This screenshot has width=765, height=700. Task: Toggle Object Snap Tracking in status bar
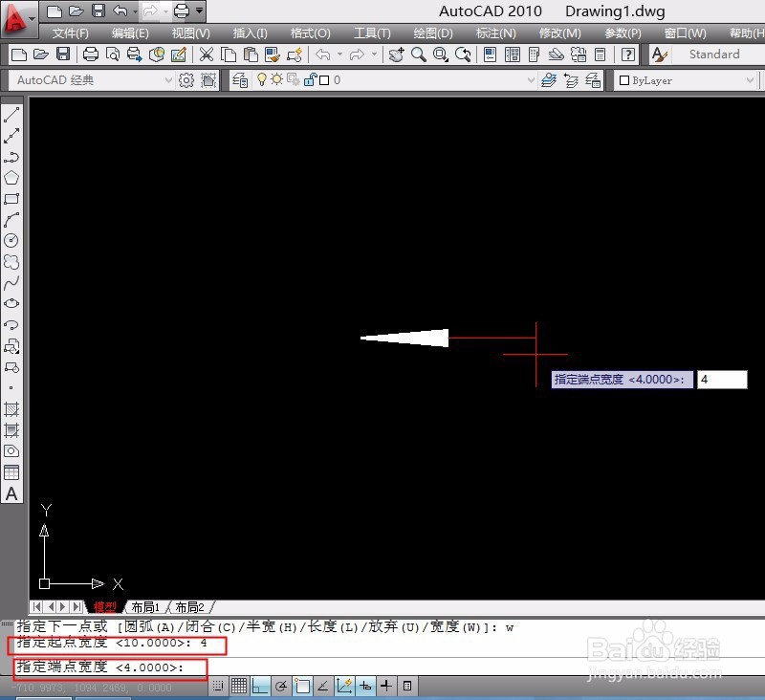click(323, 686)
